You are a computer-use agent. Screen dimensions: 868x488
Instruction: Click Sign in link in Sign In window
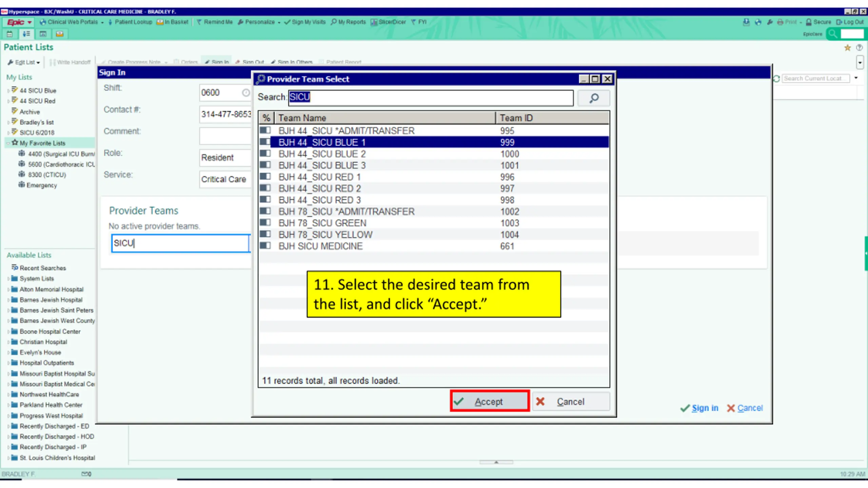[x=699, y=408]
